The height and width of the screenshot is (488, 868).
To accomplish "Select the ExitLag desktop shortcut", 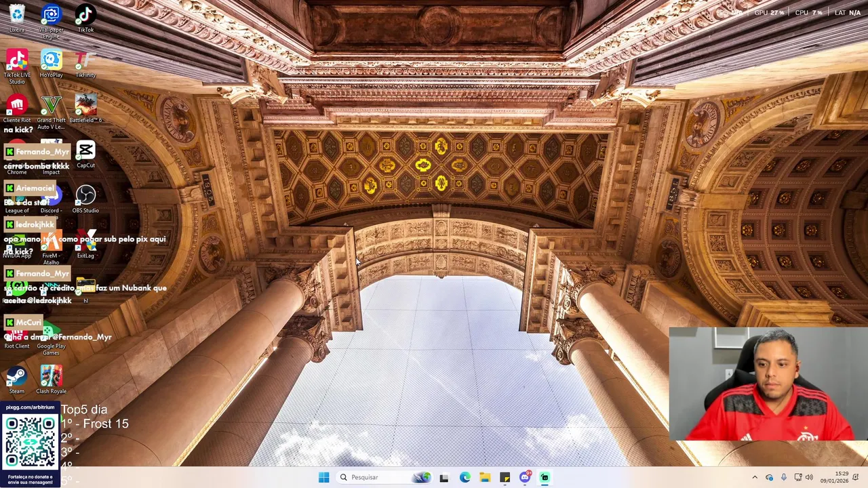I will (x=85, y=244).
